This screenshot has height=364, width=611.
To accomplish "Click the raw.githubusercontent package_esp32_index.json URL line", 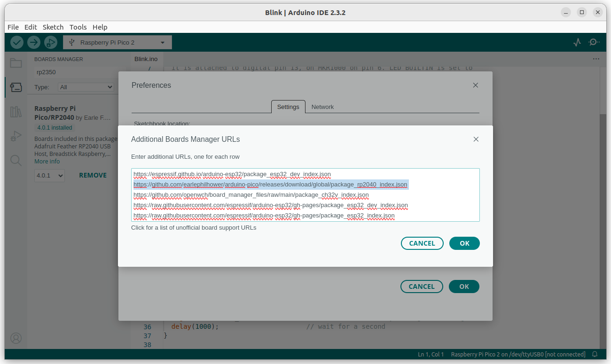I will point(264,216).
